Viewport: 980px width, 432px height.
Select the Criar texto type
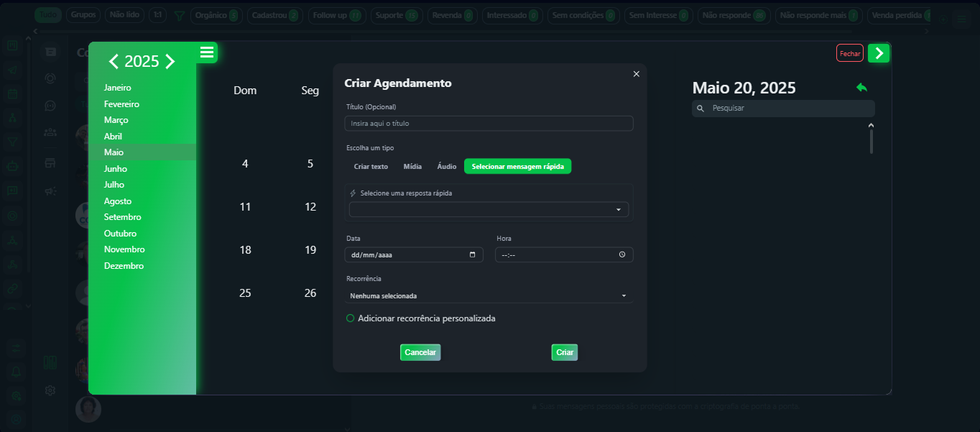click(x=371, y=167)
